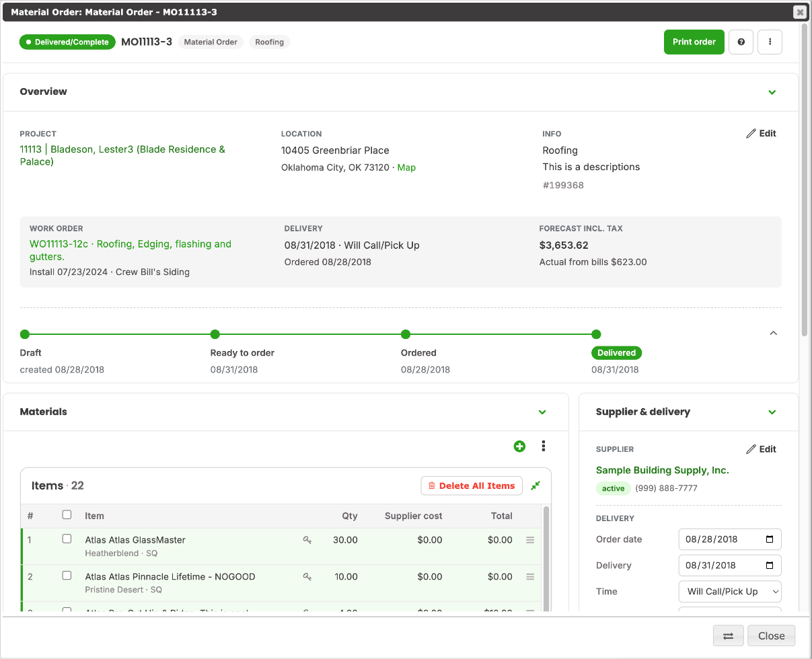Click drag handle on Pinnacle Lifetime row

click(530, 576)
